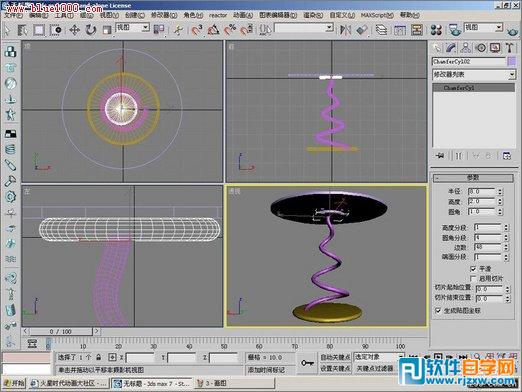Click the object color swatch beside ChamferCyl02

pyautogui.click(x=511, y=61)
